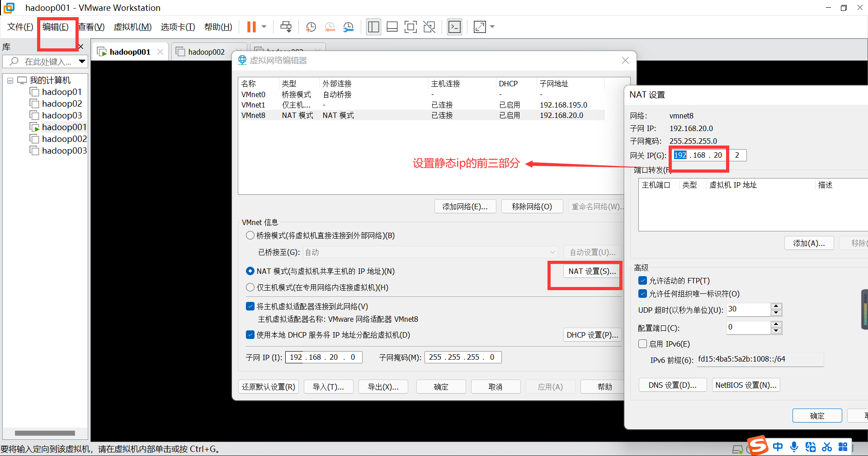
Task: Open the 查看(V) menu
Action: 91,27
